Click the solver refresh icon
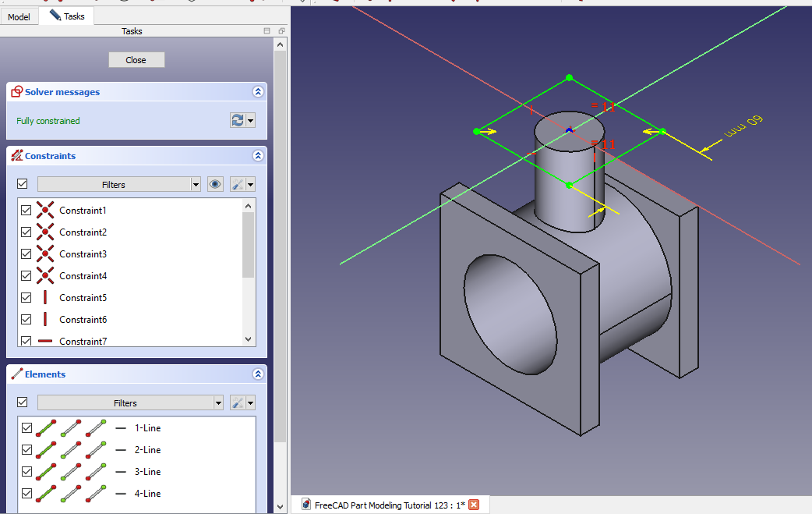The image size is (812, 514). [238, 120]
